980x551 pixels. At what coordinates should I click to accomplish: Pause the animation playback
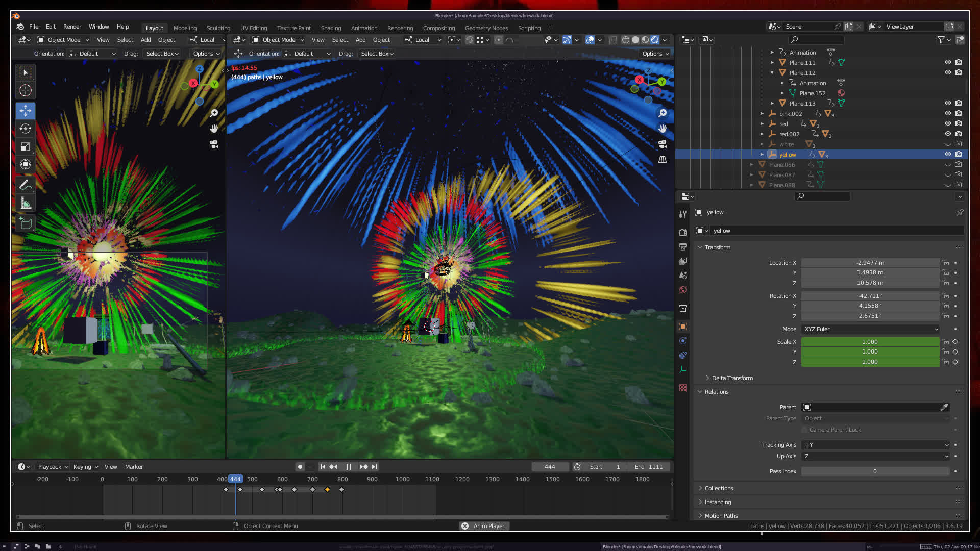348,467
